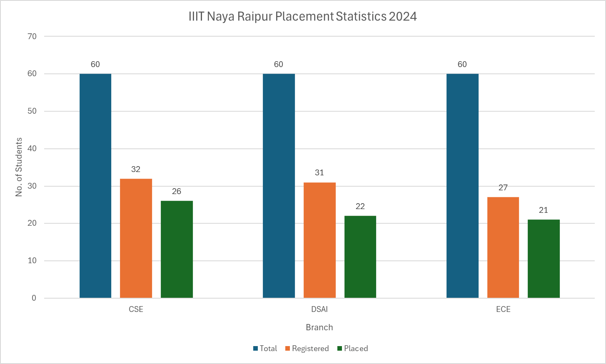Select y-axis tick label 20
The width and height of the screenshot is (606, 364).
coord(32,223)
